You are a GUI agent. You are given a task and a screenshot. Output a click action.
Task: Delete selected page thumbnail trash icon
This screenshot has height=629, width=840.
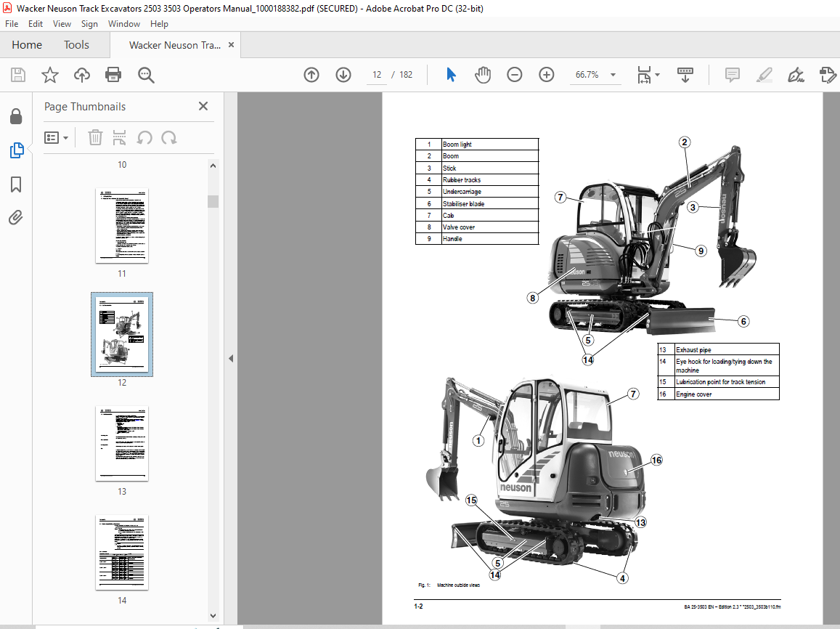(95, 138)
